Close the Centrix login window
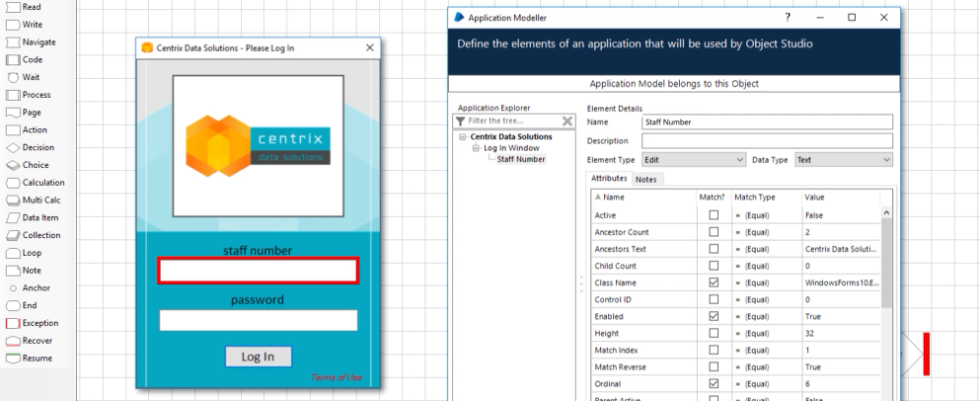This screenshot has width=980, height=401. click(x=369, y=47)
